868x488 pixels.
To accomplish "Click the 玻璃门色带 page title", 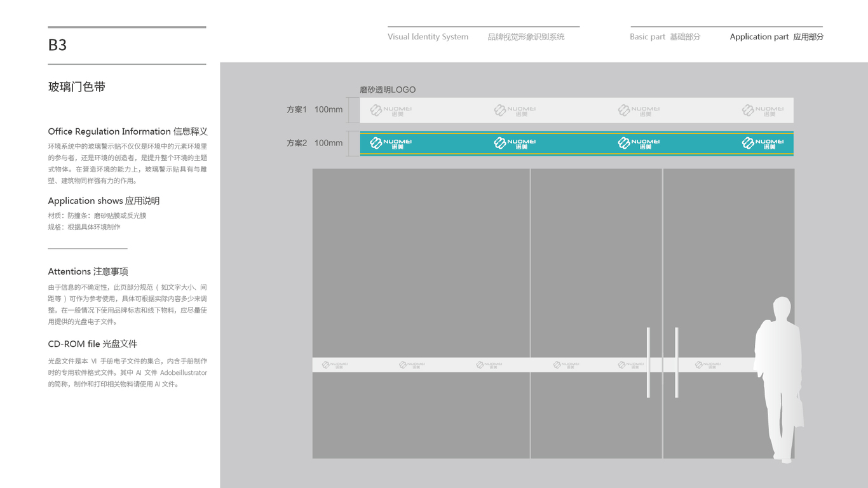I will pyautogui.click(x=77, y=87).
